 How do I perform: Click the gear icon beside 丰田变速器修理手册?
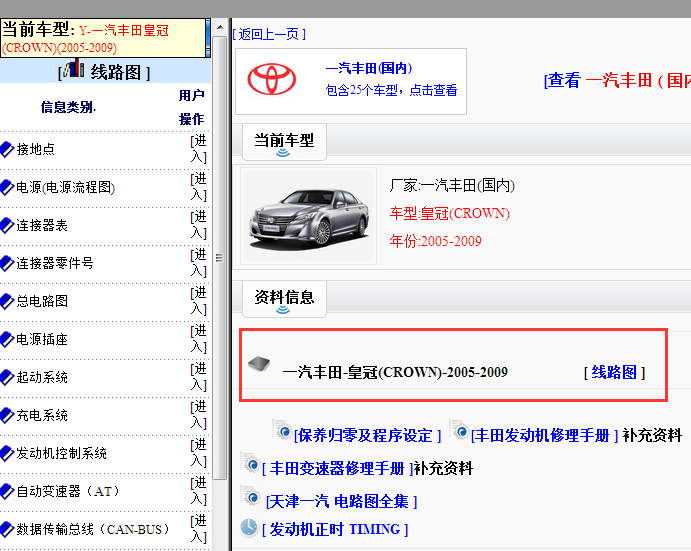pos(250,463)
